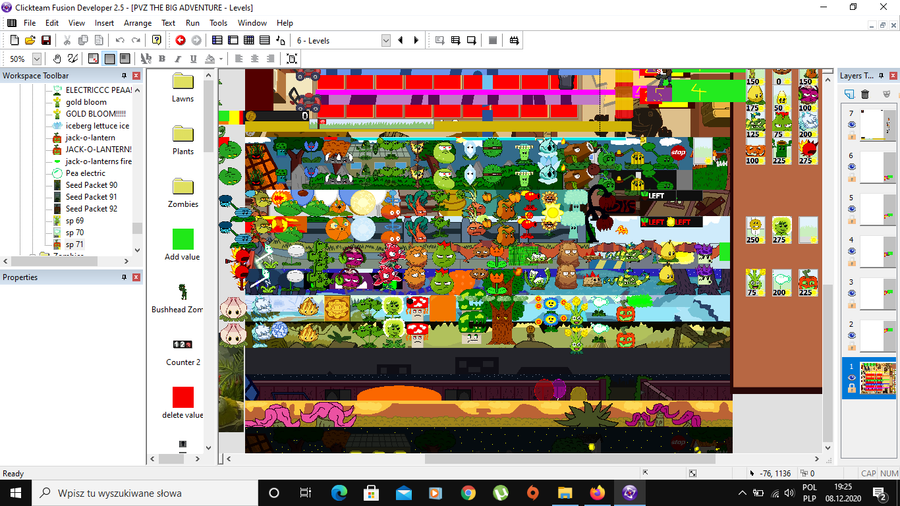Apply italic text formatting

[178, 59]
